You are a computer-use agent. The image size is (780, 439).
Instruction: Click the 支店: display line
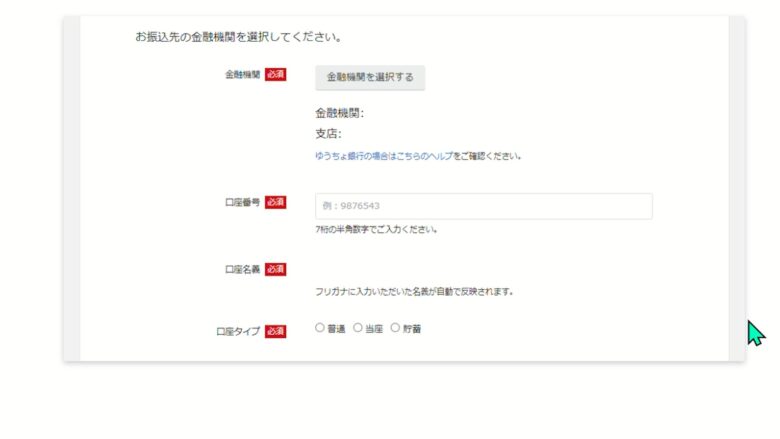tap(328, 133)
